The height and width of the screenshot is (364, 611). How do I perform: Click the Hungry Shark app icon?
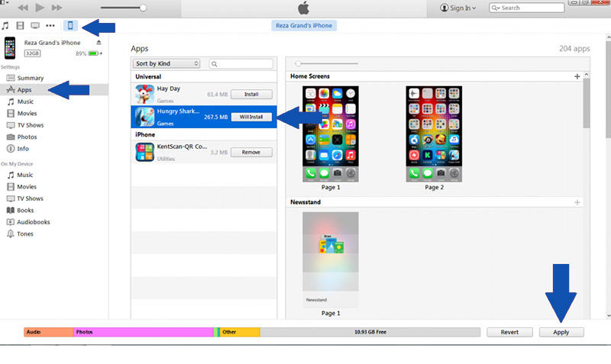coord(144,117)
